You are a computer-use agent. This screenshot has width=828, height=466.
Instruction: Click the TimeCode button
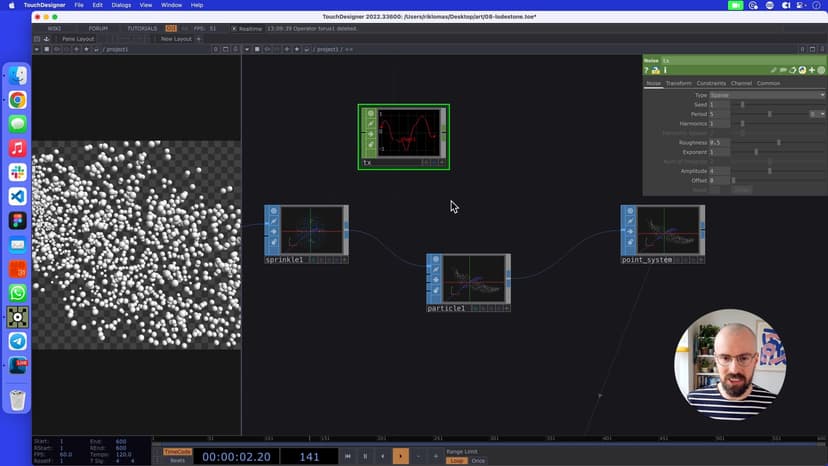177,451
